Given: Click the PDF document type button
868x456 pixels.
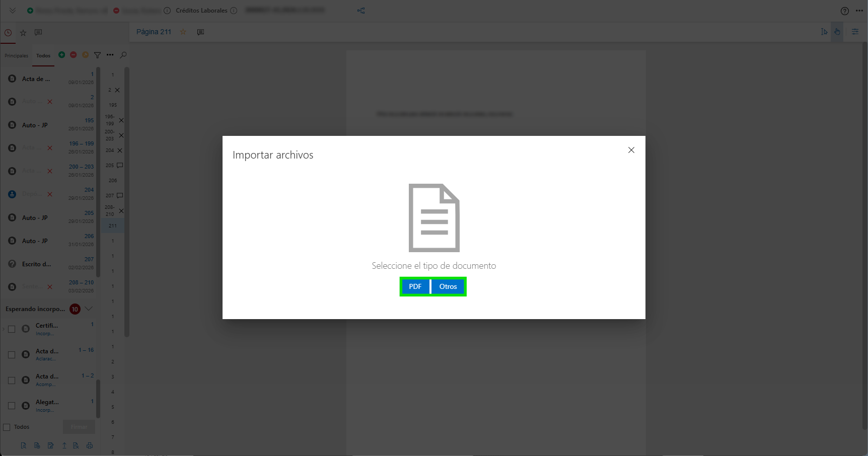Looking at the screenshot, I should point(415,286).
